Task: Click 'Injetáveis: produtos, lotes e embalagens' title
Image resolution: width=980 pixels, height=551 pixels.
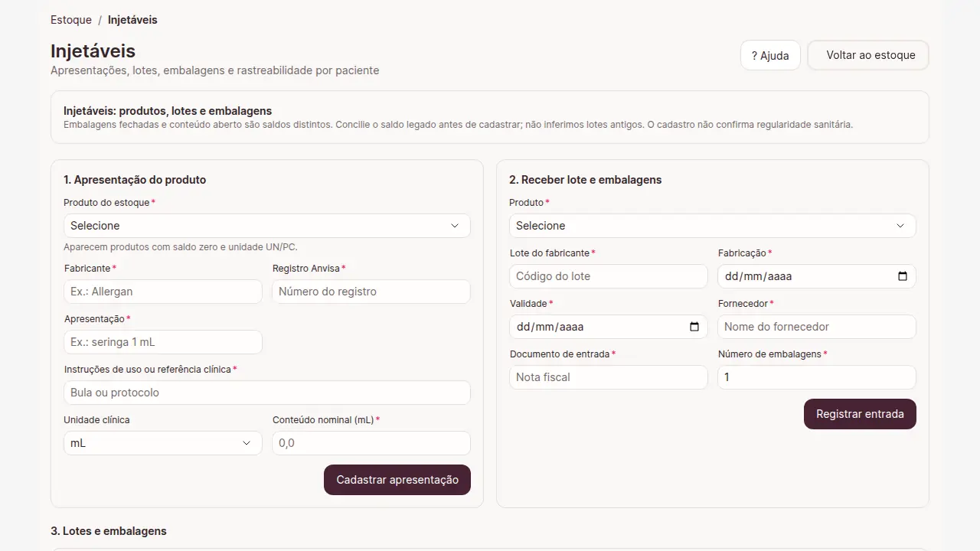Action: click(x=168, y=111)
